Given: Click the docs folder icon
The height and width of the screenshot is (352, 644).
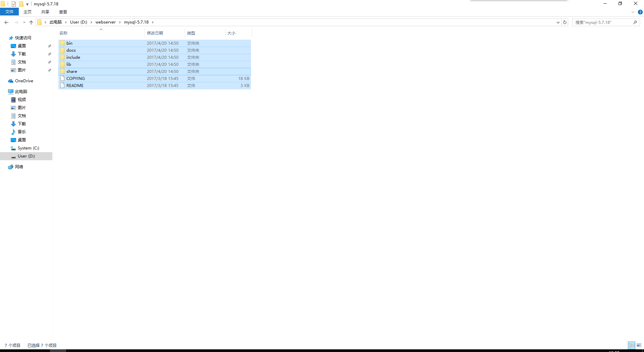Looking at the screenshot, I should [x=62, y=50].
